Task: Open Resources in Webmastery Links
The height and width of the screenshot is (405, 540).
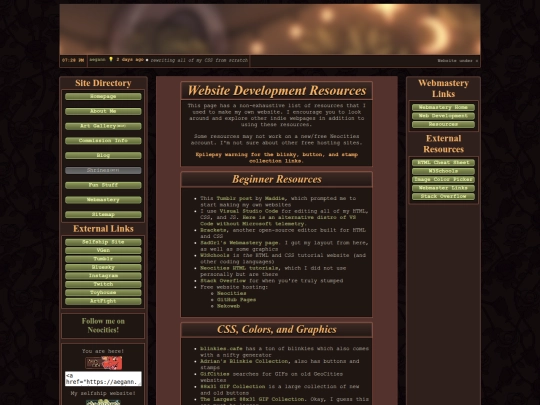Action: pyautogui.click(x=443, y=124)
